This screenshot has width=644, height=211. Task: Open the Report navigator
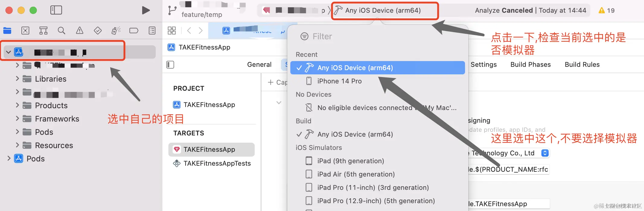[152, 31]
